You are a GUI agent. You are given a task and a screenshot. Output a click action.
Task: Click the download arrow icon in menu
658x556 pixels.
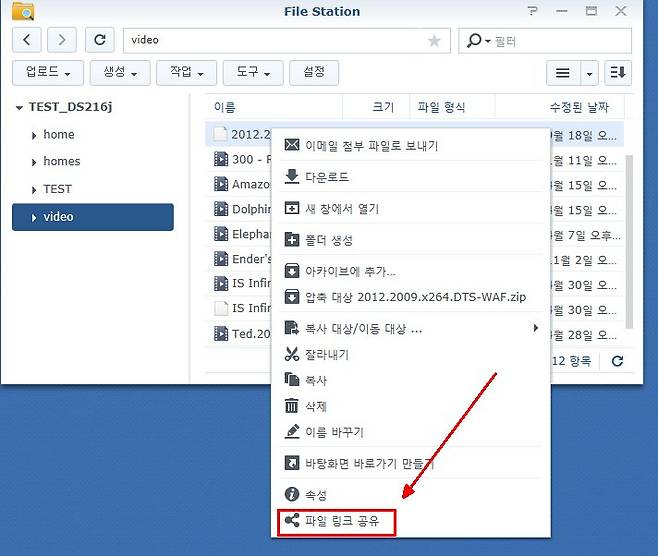[x=292, y=177]
